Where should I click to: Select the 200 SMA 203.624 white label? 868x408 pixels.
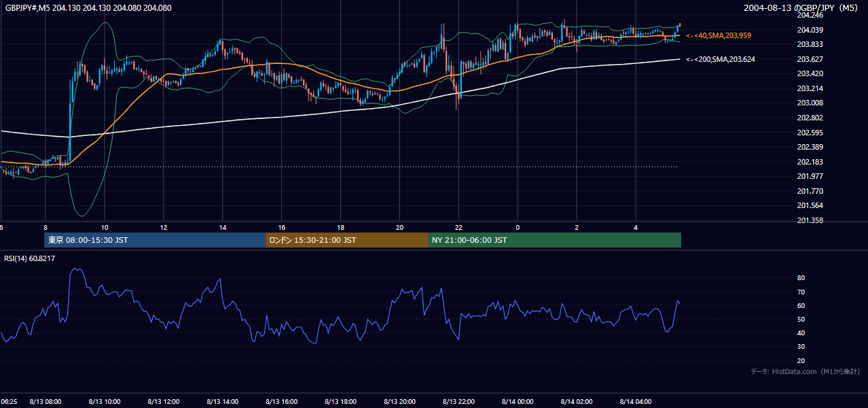pos(720,60)
